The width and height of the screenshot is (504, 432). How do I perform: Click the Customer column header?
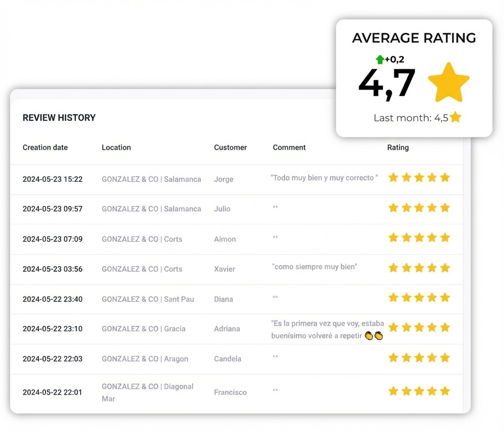point(230,148)
